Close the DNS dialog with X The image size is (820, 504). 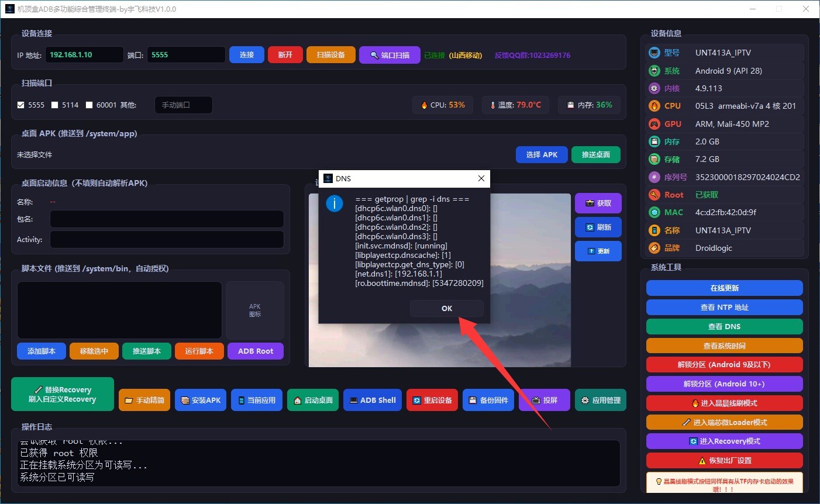coord(481,178)
